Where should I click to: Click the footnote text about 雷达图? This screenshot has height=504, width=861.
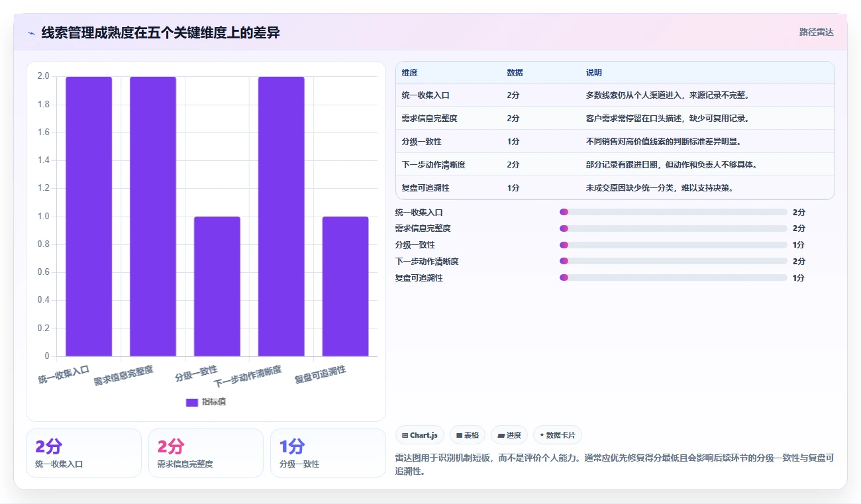click(614, 464)
